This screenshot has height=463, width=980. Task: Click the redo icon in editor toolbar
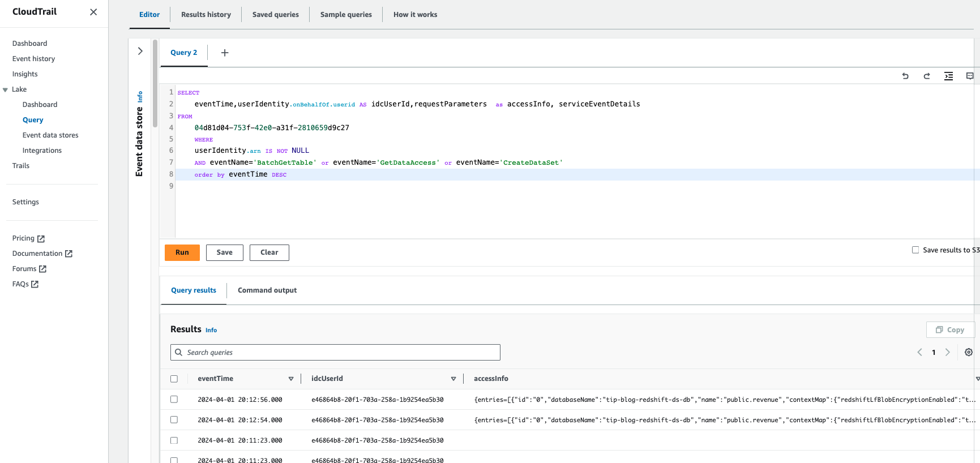click(x=927, y=76)
